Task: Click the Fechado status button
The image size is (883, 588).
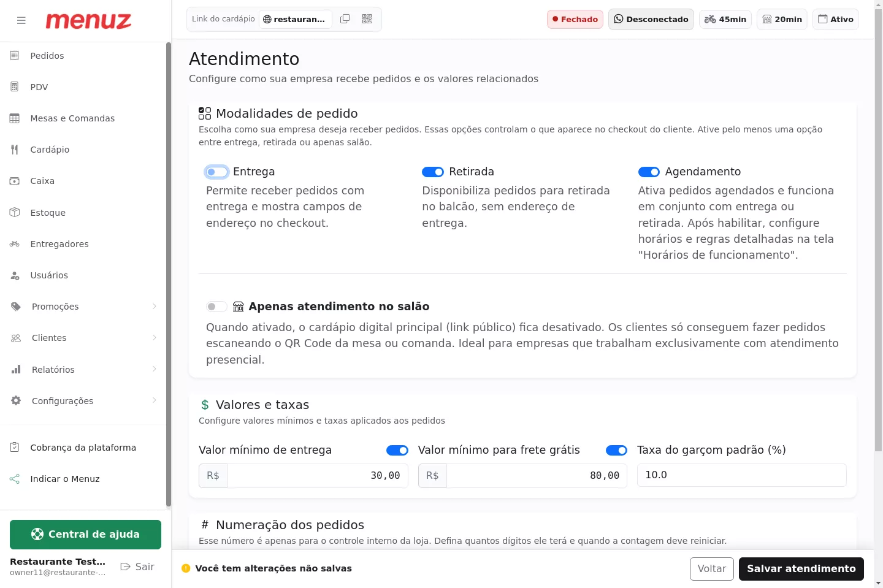Action: click(x=575, y=19)
